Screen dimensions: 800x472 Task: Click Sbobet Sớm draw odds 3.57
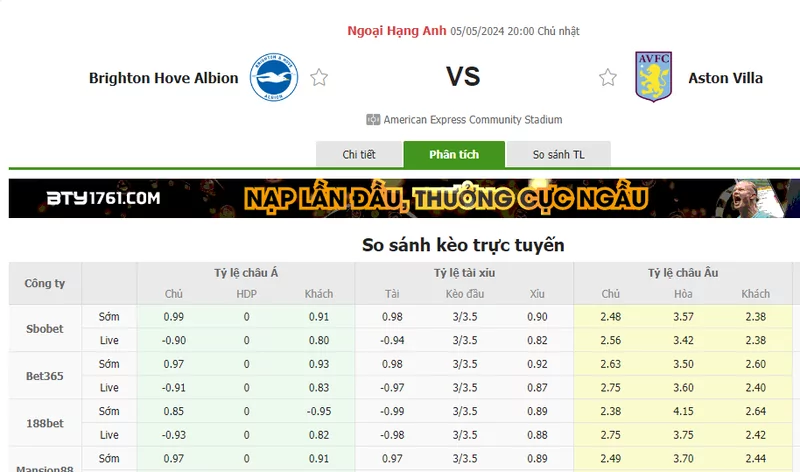683,317
